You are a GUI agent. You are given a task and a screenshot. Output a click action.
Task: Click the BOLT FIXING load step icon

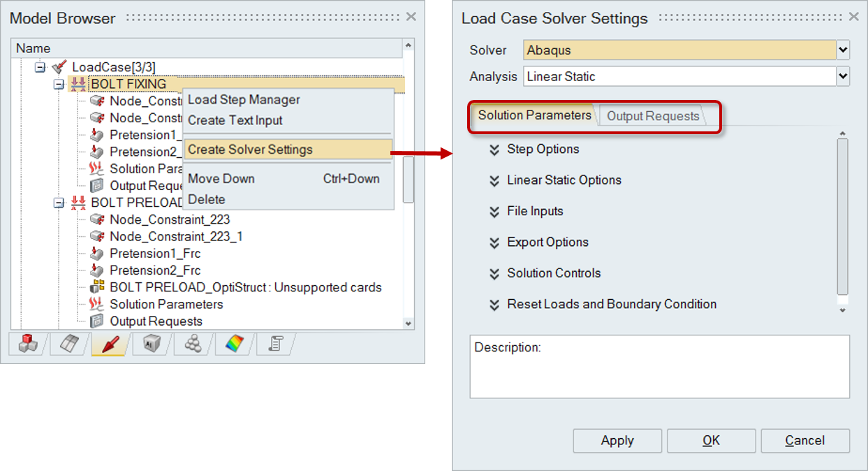(x=78, y=84)
